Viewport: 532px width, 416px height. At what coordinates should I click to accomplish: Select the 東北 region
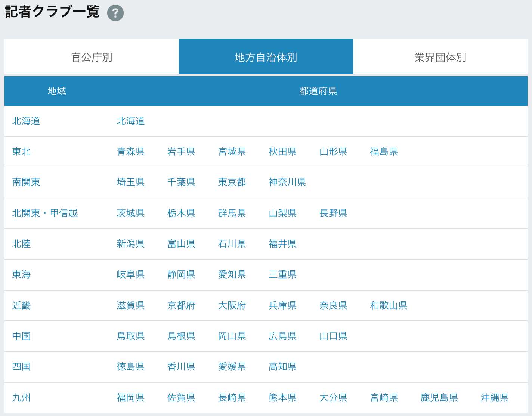point(21,152)
